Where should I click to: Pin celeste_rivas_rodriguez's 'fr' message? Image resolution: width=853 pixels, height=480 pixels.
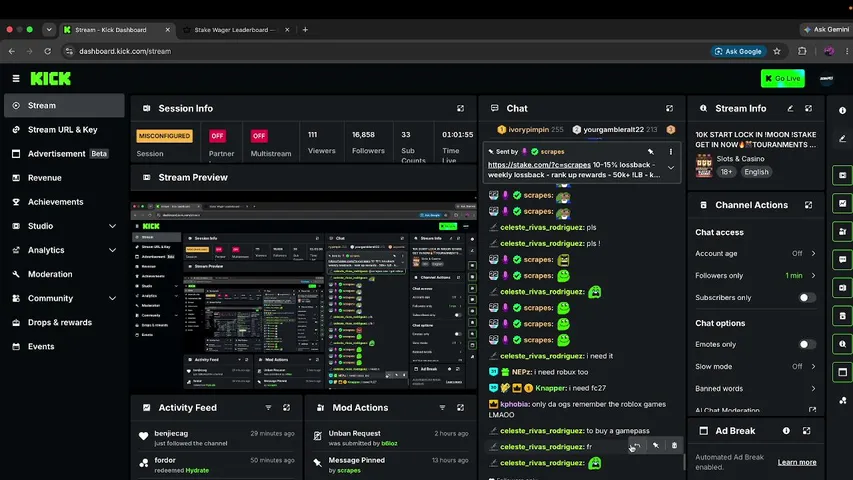pos(656,446)
